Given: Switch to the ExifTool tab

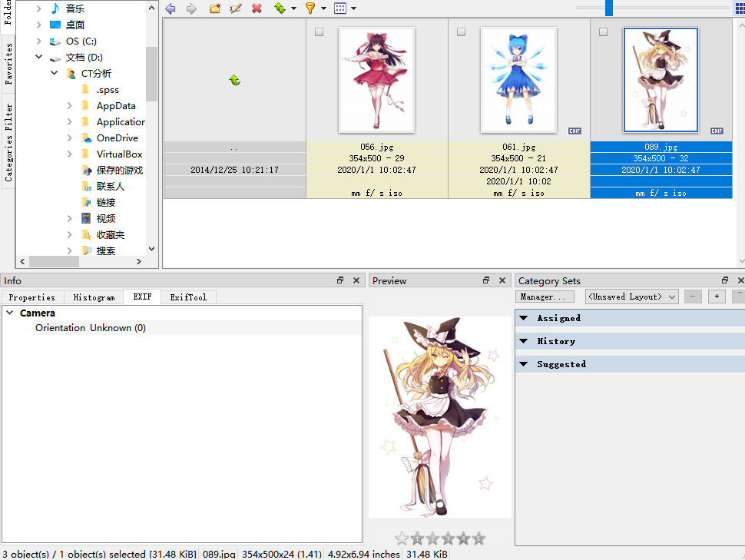Looking at the screenshot, I should 188,297.
